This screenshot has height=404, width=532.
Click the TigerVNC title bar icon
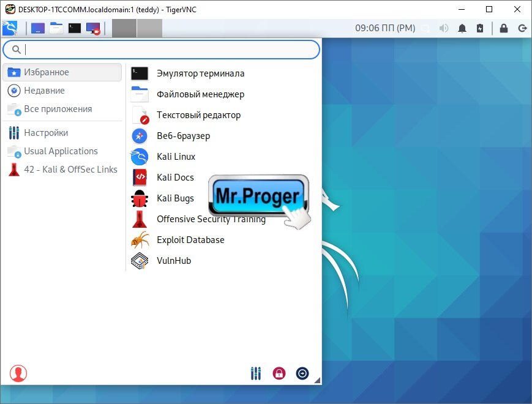(x=10, y=9)
